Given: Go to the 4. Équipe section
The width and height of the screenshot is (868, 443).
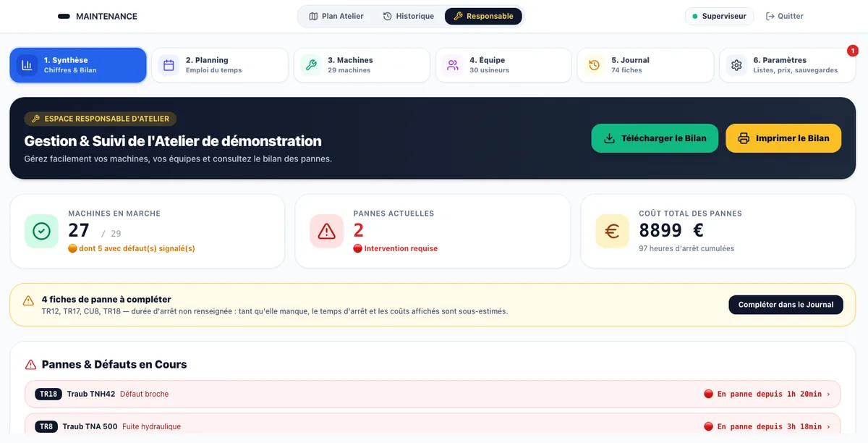Looking at the screenshot, I should pyautogui.click(x=503, y=65).
